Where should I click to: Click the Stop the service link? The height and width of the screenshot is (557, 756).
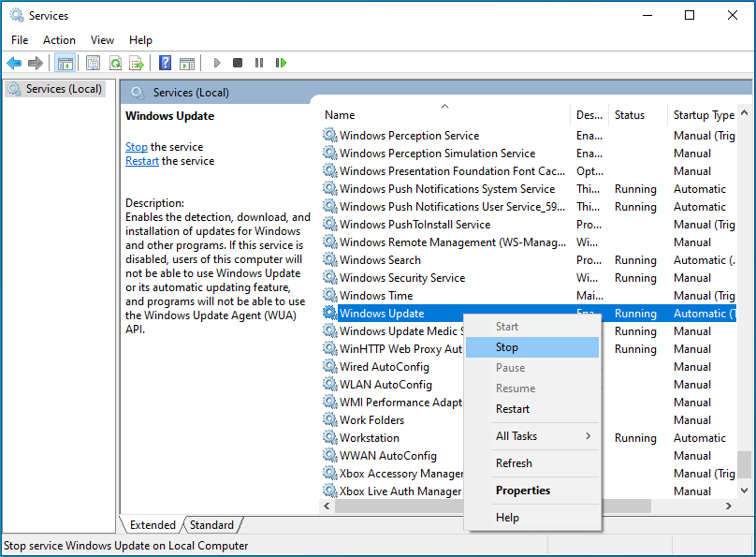tap(136, 147)
